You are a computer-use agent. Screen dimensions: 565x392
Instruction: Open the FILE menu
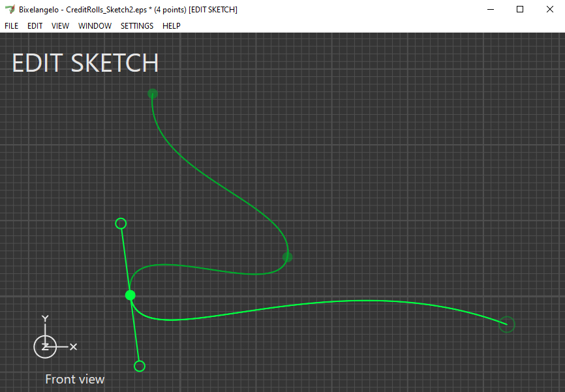pyautogui.click(x=12, y=26)
